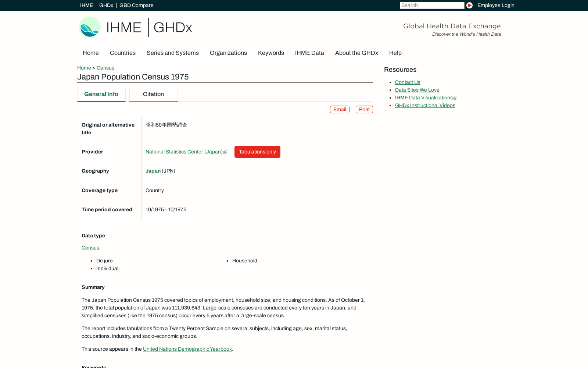Click the 'Summary' heading

tap(93, 287)
